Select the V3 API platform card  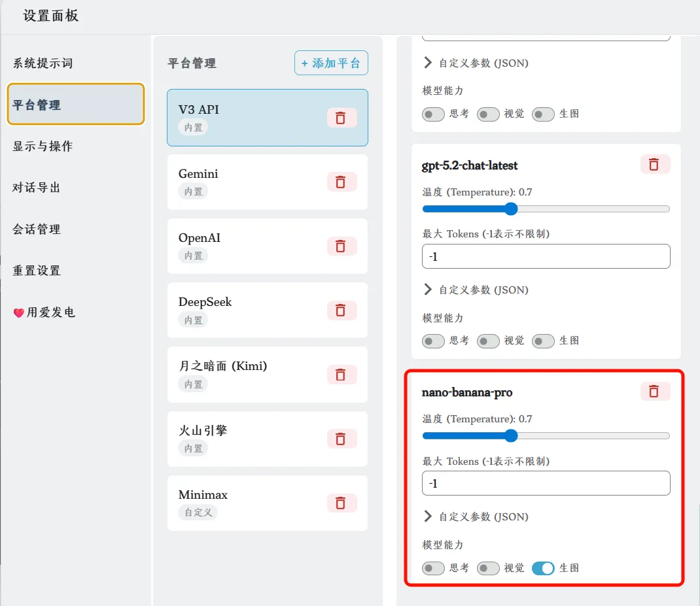click(268, 118)
